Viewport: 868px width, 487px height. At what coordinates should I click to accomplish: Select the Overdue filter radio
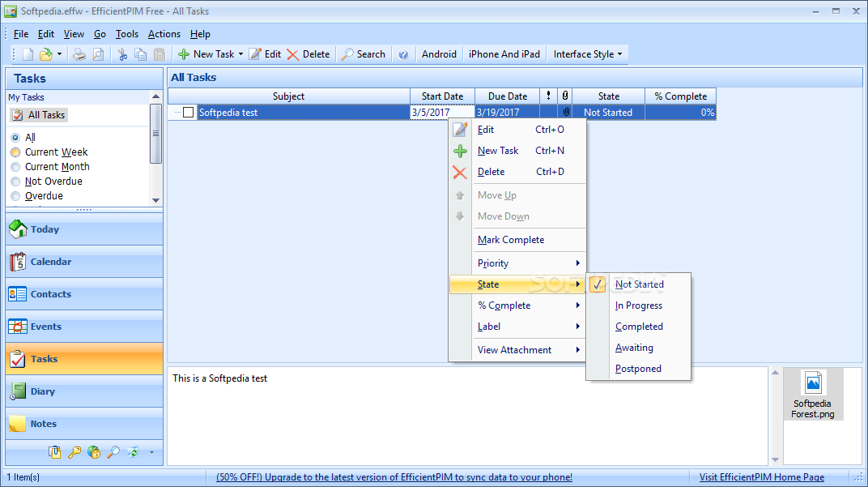15,195
